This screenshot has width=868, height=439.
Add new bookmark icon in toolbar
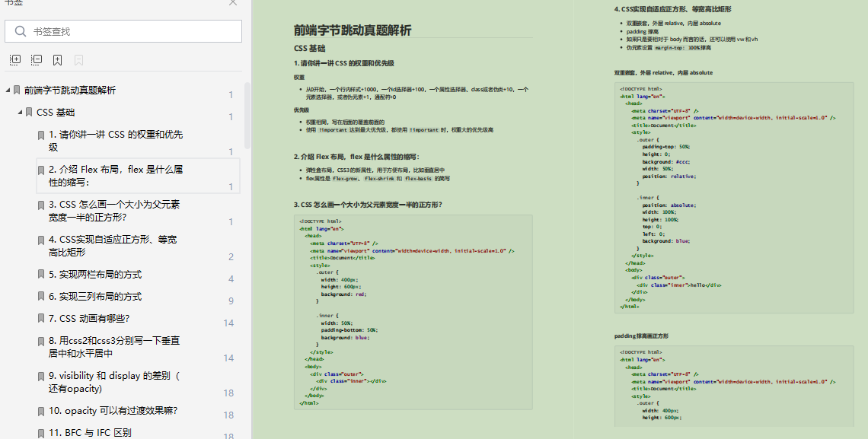(58, 59)
